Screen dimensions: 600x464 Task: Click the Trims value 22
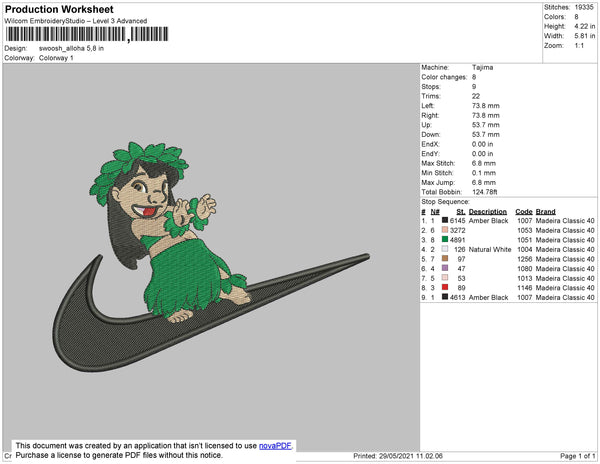476,96
